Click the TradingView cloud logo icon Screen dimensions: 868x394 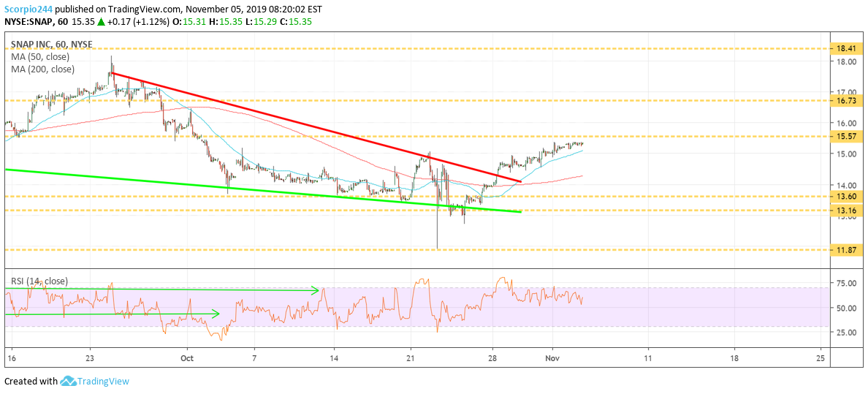click(67, 382)
